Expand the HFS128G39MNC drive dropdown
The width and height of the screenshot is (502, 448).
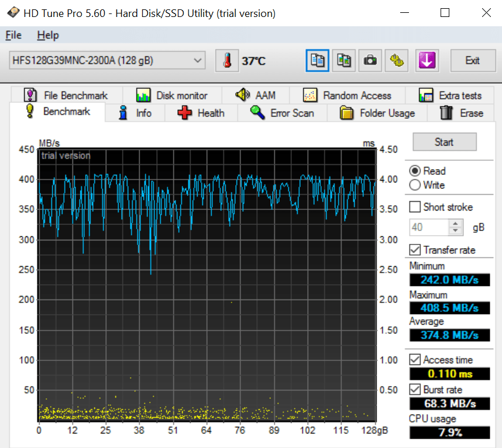click(x=198, y=60)
